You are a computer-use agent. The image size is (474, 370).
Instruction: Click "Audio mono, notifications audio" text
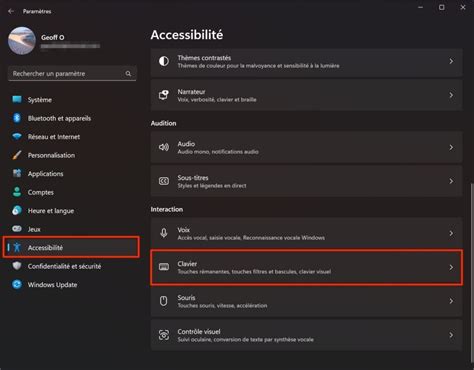[218, 152]
